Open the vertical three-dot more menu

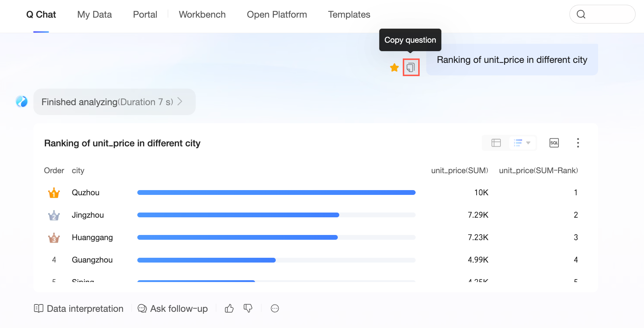pos(578,143)
